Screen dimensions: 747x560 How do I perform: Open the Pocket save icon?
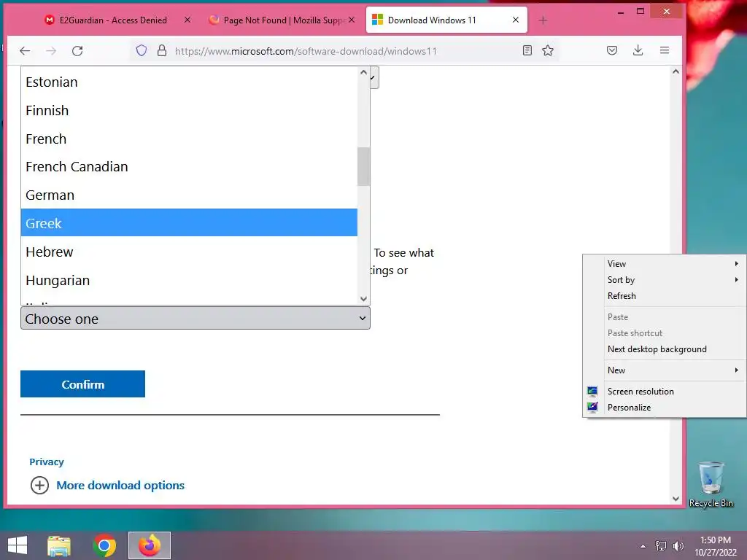pyautogui.click(x=612, y=50)
